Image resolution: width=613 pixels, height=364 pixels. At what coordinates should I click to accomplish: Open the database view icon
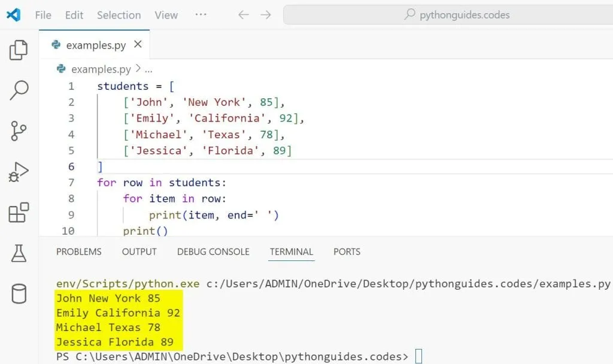[19, 294]
